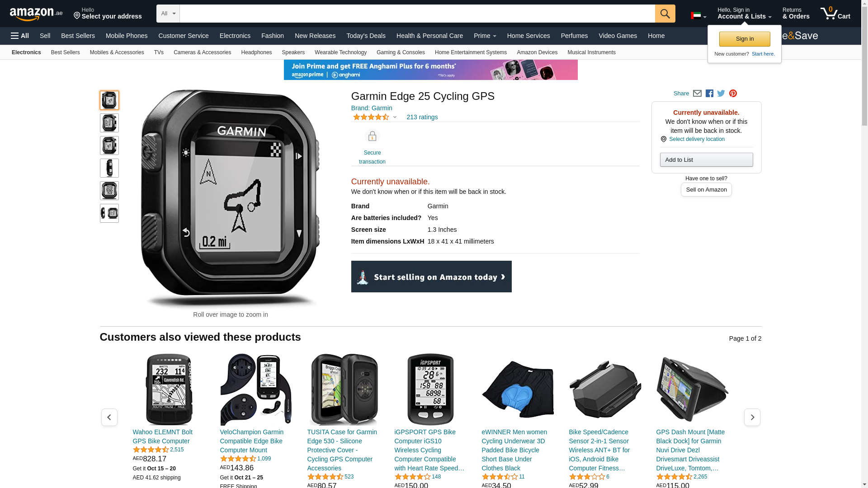Open Today's Deals in navigation bar
The width and height of the screenshot is (868, 488).
pyautogui.click(x=366, y=36)
